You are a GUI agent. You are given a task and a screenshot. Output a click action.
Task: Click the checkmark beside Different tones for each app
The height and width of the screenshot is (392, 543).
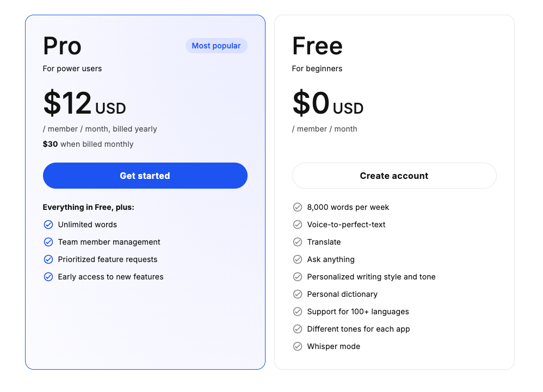click(x=298, y=329)
